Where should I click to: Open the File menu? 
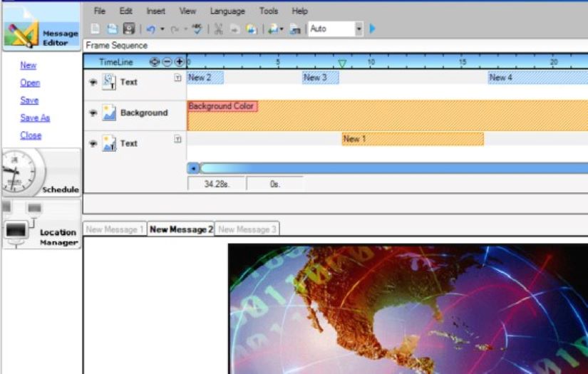99,11
